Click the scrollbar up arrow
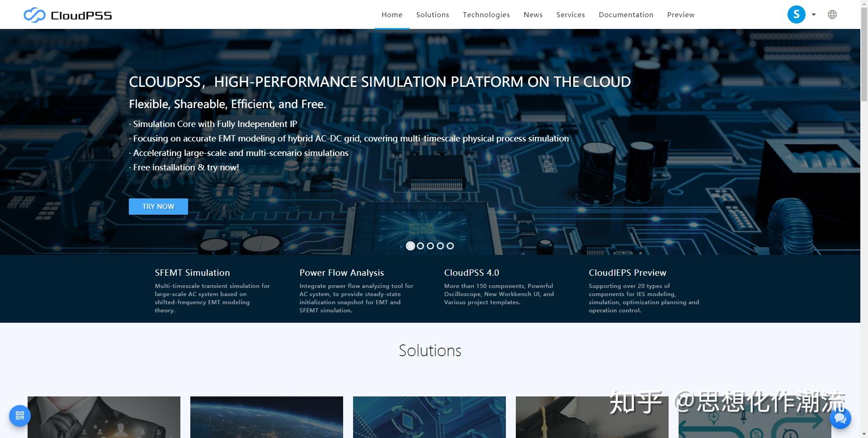The image size is (868, 438). 864,4
